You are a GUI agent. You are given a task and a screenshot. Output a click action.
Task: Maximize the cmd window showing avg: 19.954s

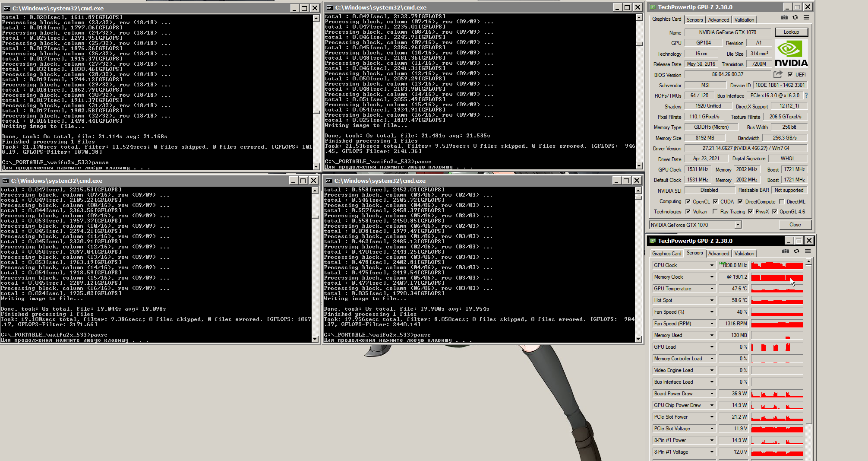(x=627, y=181)
